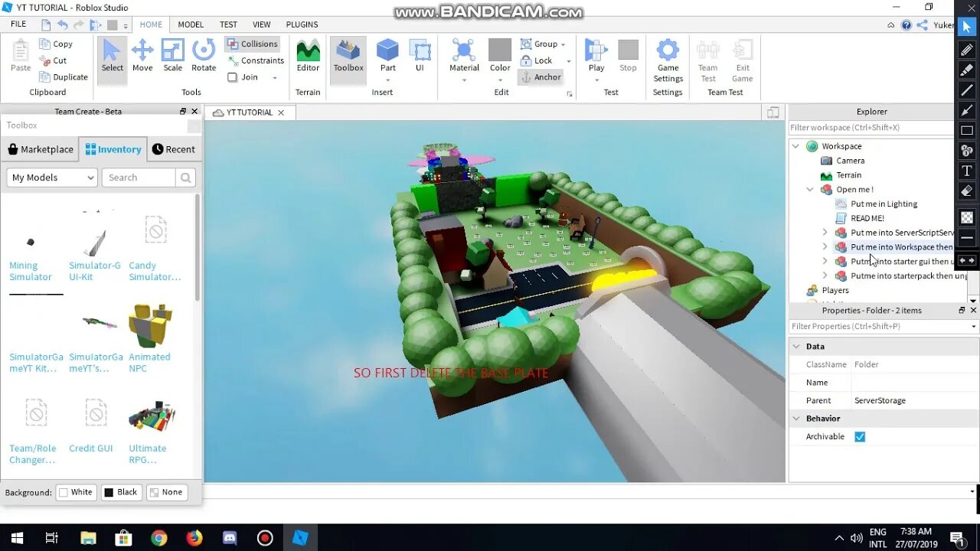
Task: Insert a Part from ribbon
Action: (x=388, y=56)
